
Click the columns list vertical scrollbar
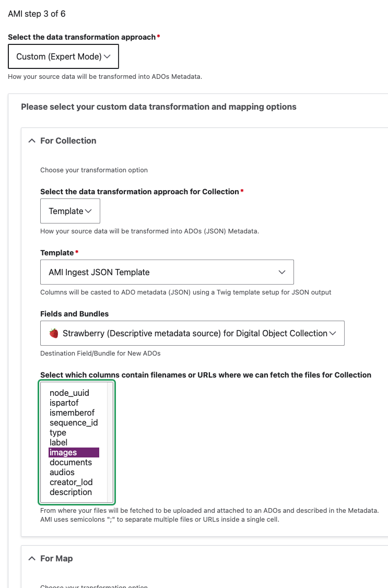click(110, 442)
